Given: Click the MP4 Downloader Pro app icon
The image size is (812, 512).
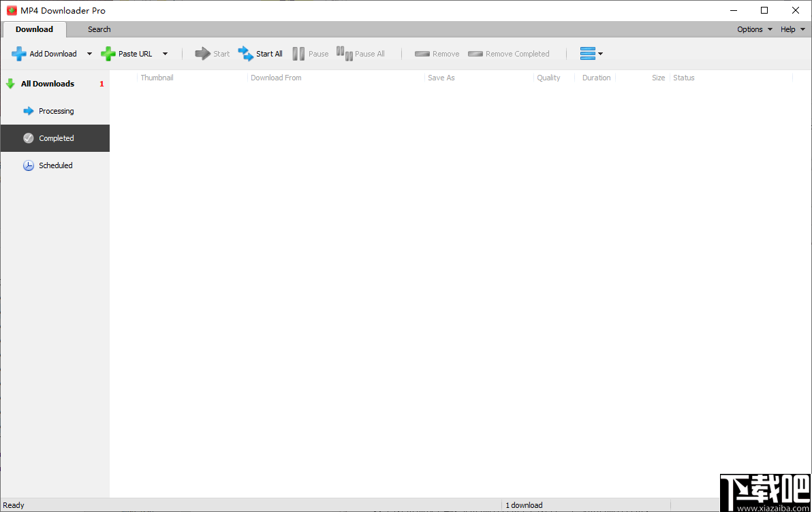Looking at the screenshot, I should [12, 10].
